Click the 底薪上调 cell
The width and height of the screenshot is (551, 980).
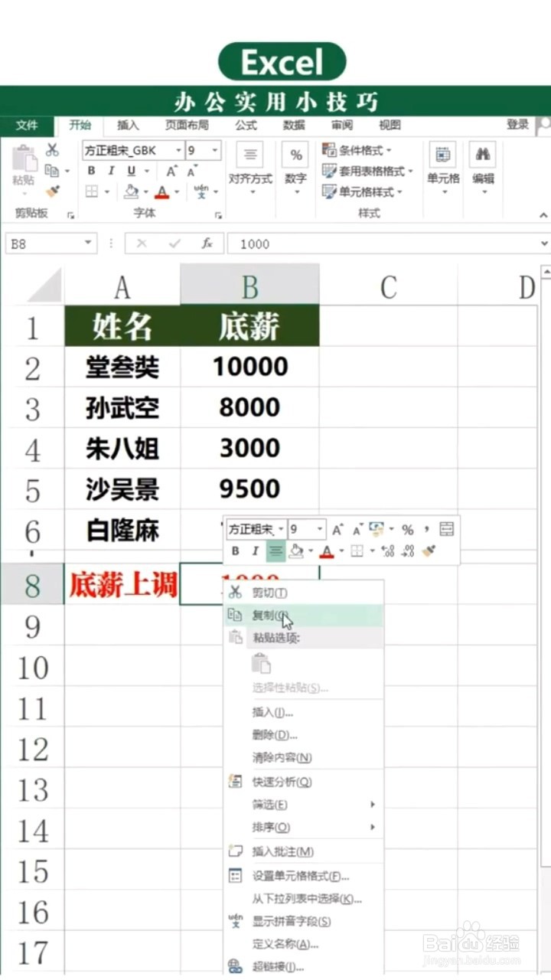coord(122,586)
